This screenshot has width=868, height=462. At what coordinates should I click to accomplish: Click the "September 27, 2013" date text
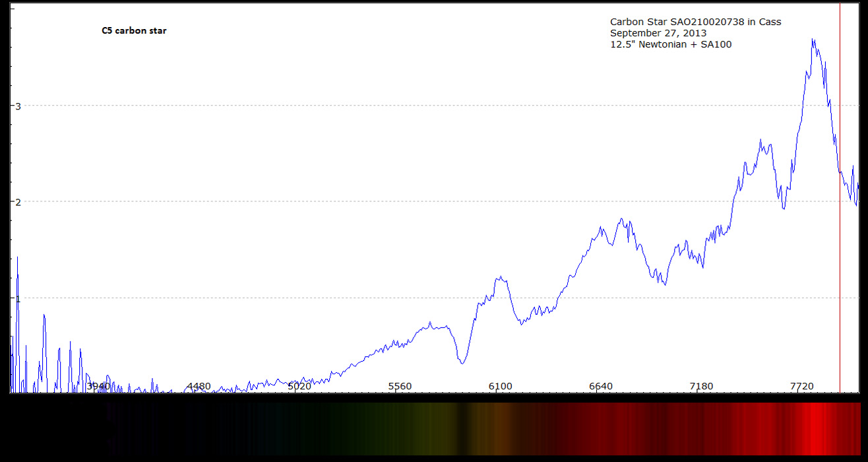pos(658,33)
